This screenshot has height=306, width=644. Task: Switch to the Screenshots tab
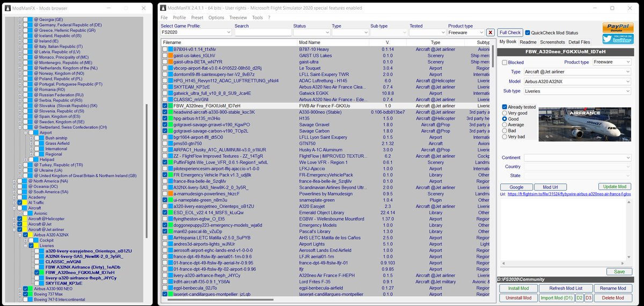(552, 42)
